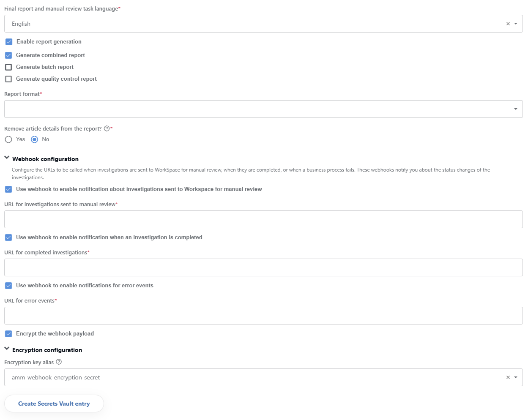Screen dimensions: 528x420
Task: Open the report language dropdown arrow
Action: pos(515,24)
